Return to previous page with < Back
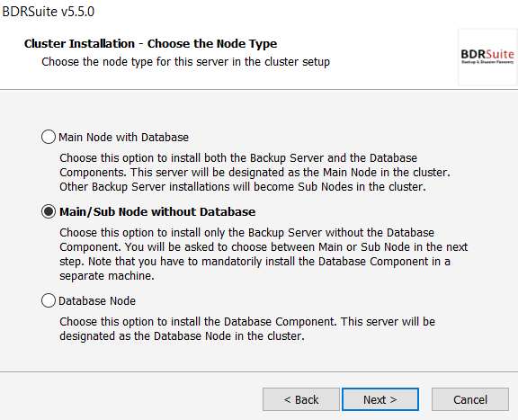 coord(301,399)
